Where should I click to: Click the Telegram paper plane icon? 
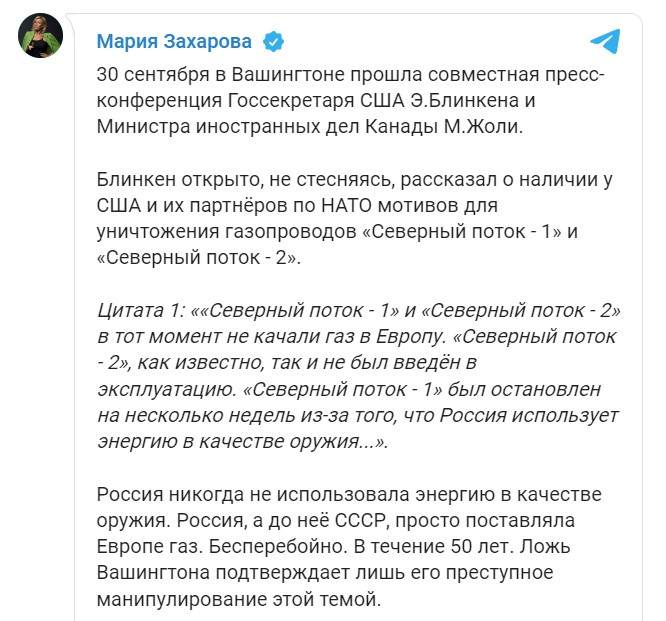click(x=605, y=41)
